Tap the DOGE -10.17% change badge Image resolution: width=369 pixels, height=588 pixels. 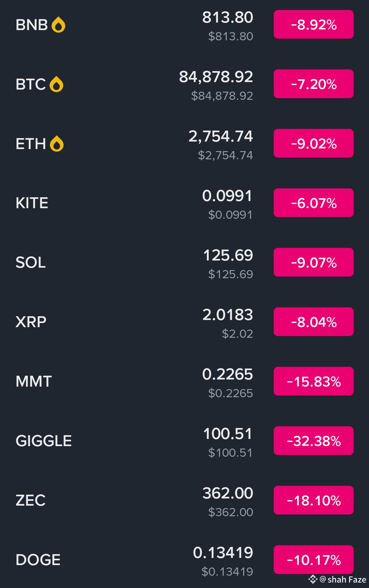coord(313,560)
